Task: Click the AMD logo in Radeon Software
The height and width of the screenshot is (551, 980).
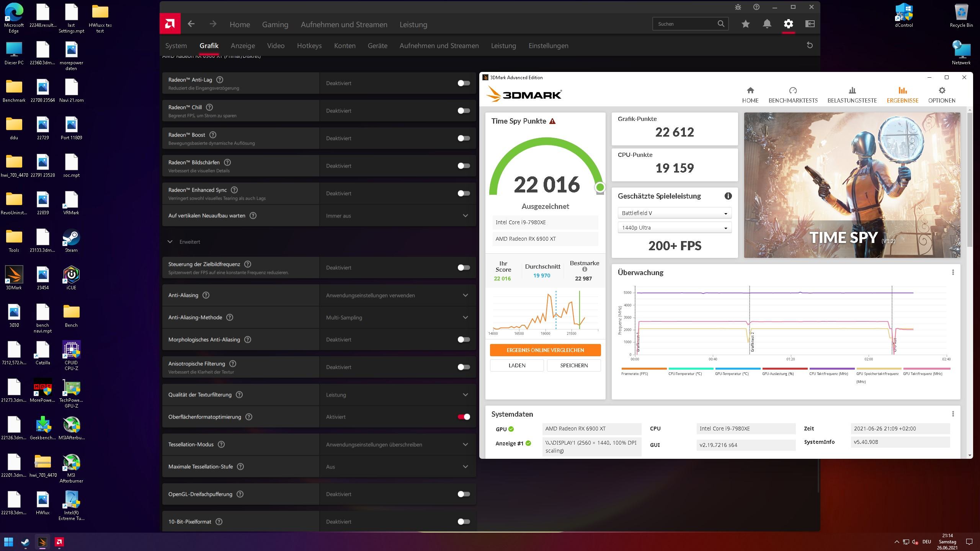Action: (170, 24)
